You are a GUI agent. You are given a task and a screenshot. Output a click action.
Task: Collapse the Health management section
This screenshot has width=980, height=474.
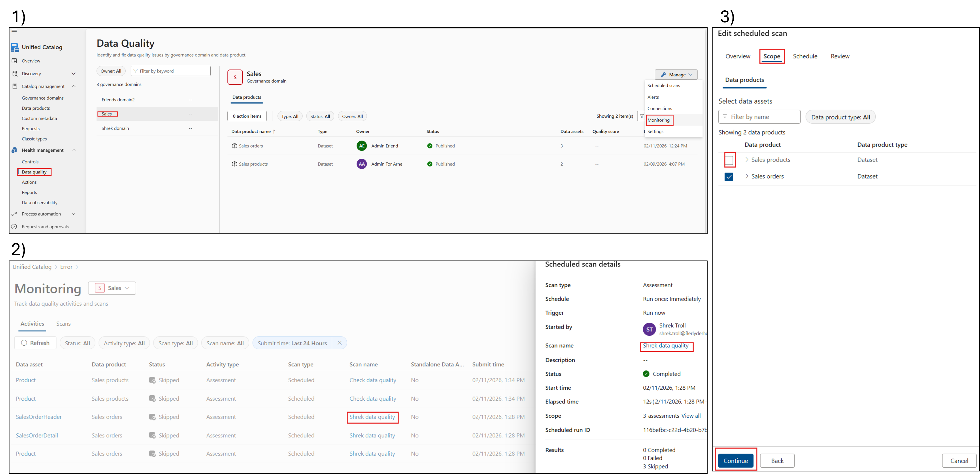74,150
